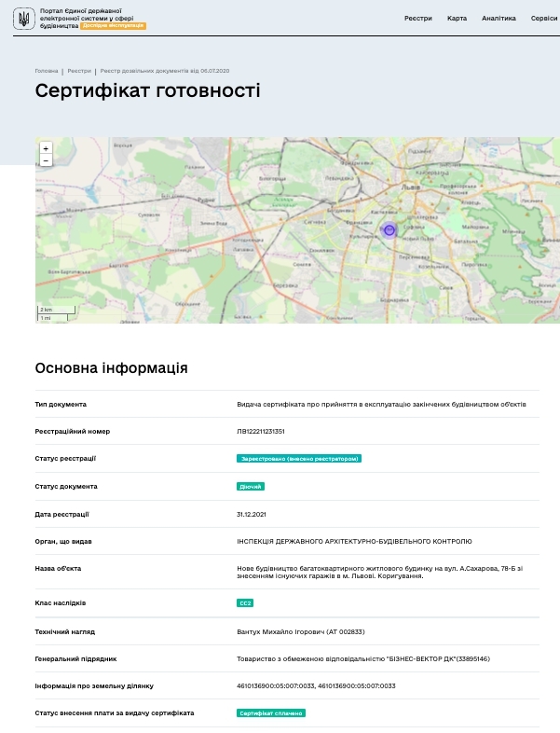
Task: Click the Статус реєстрації label
Action: coord(65,459)
